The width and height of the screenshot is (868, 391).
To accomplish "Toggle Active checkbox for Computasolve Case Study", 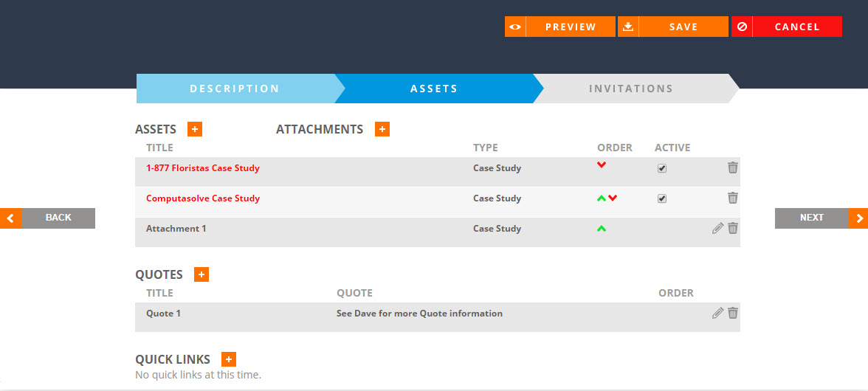I will pyautogui.click(x=662, y=198).
